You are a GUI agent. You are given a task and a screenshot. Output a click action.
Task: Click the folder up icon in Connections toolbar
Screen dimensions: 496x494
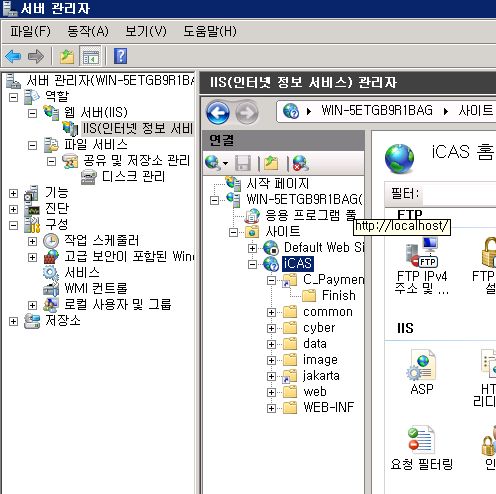[x=271, y=163]
